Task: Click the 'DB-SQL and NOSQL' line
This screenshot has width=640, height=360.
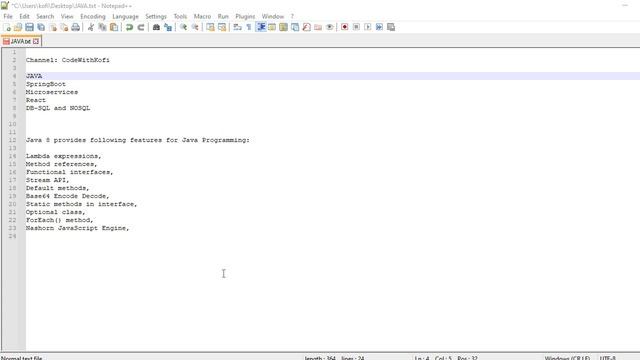Action: coord(58,108)
